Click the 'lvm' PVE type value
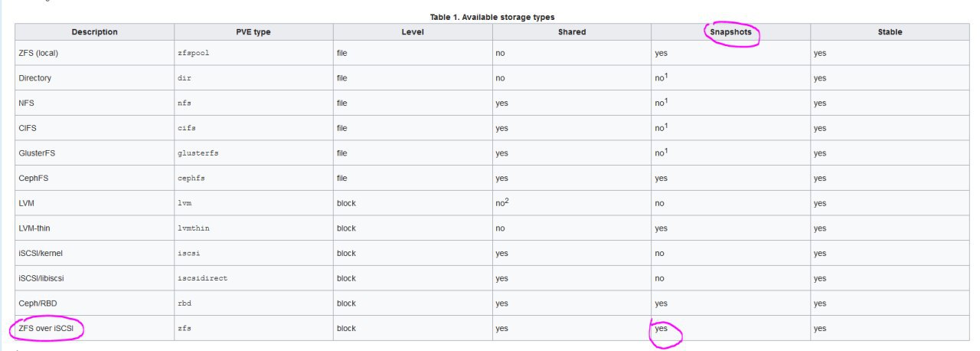Image resolution: width=980 pixels, height=351 pixels. click(x=184, y=203)
